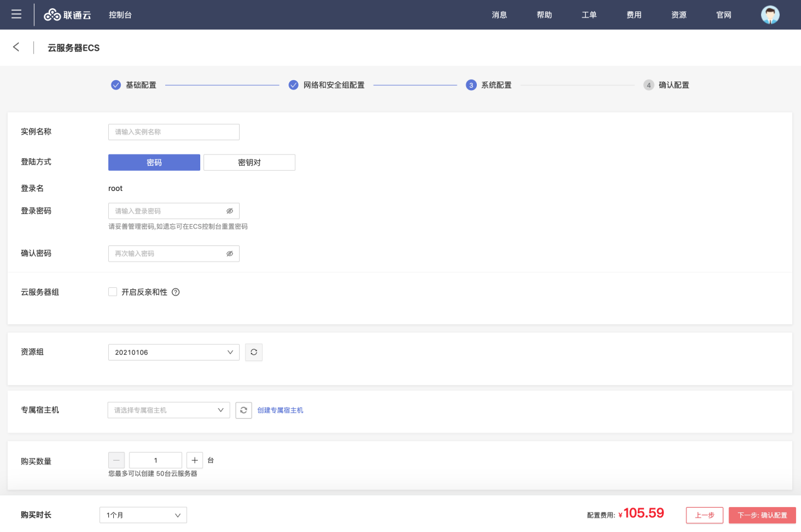Expand the 资源组 dropdown 20210106
This screenshot has width=801, height=532.
(x=173, y=352)
